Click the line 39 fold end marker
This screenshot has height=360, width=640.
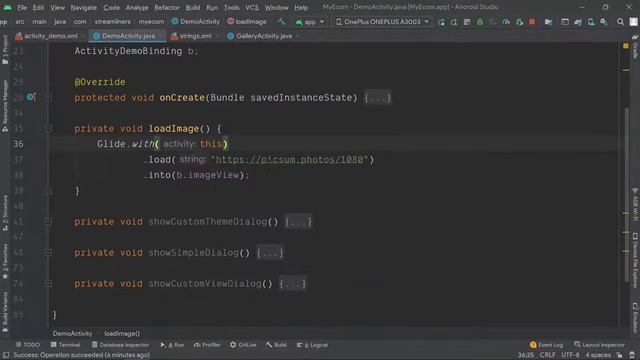point(48,191)
